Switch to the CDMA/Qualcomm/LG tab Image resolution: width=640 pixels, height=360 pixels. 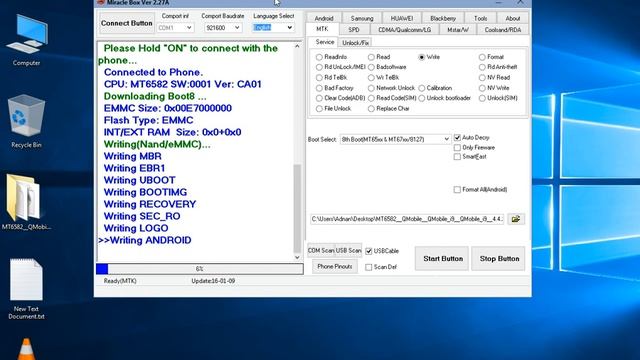pos(404,30)
